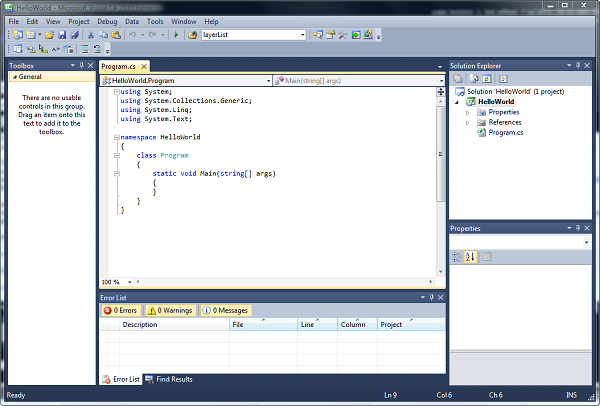Select Program.cs in Solution Explorer

point(505,132)
